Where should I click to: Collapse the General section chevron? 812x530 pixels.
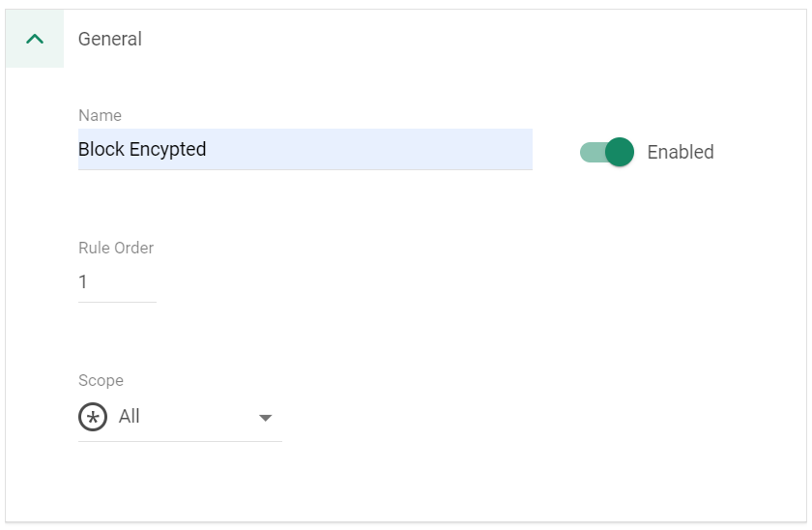pyautogui.click(x=35, y=39)
